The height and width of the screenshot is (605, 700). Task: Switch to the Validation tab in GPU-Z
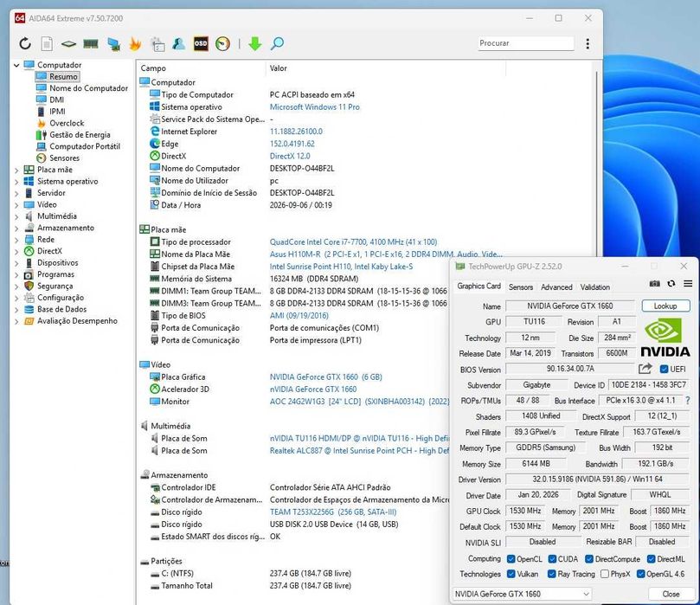pos(595,287)
